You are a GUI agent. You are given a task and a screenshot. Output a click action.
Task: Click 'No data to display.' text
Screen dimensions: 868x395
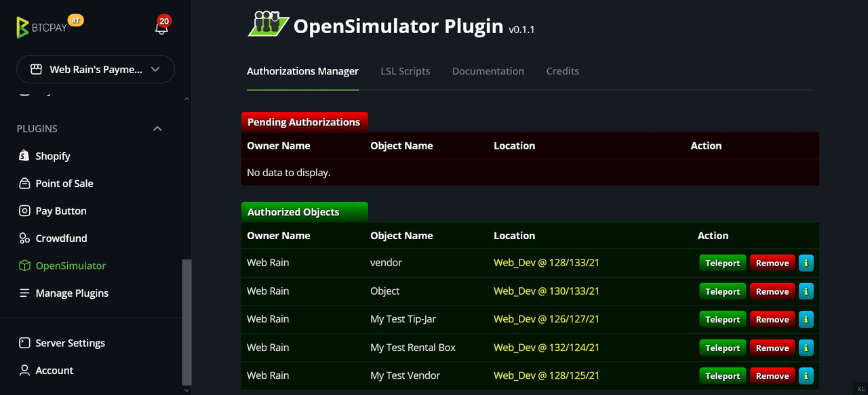[x=288, y=173]
